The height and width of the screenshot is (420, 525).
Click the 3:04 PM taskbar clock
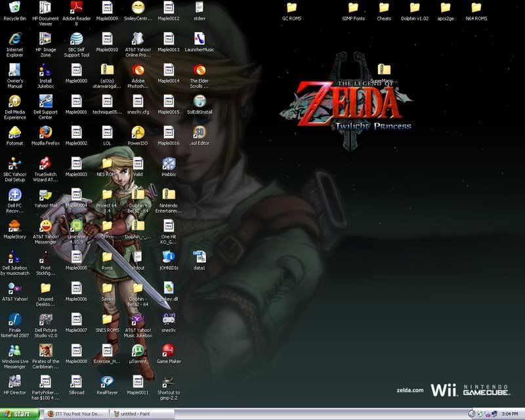(510, 414)
